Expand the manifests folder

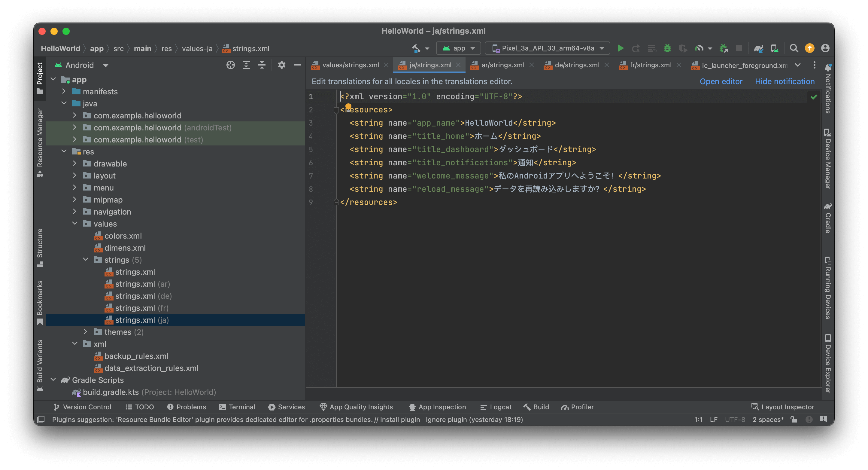click(x=64, y=91)
